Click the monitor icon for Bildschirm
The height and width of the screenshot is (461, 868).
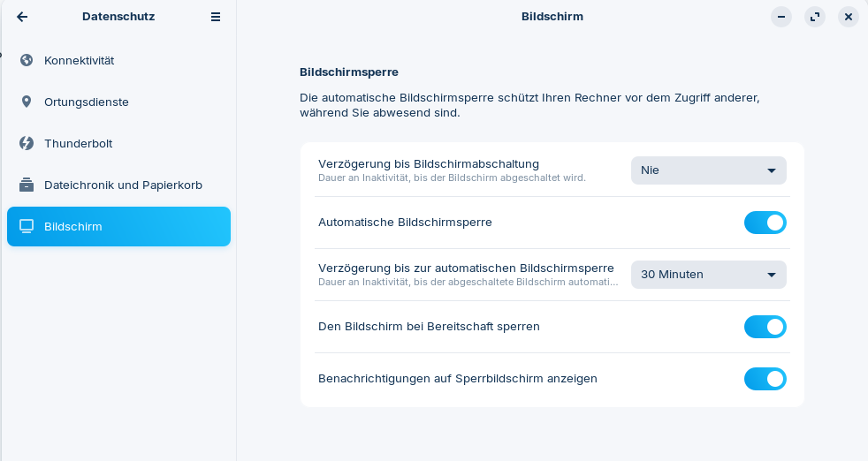pos(26,226)
